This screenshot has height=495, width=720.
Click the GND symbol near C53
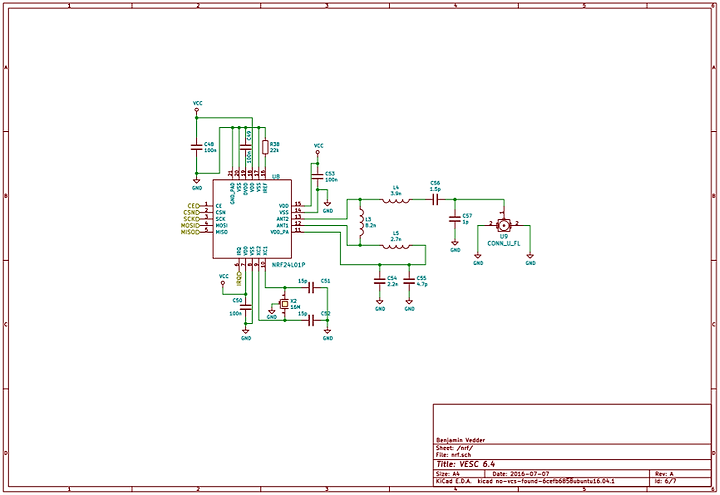tap(327, 207)
